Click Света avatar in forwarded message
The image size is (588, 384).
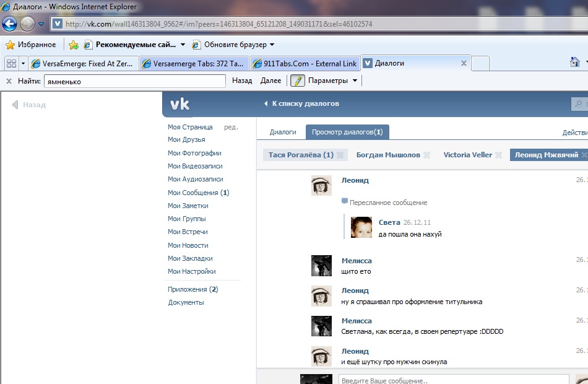click(x=361, y=227)
